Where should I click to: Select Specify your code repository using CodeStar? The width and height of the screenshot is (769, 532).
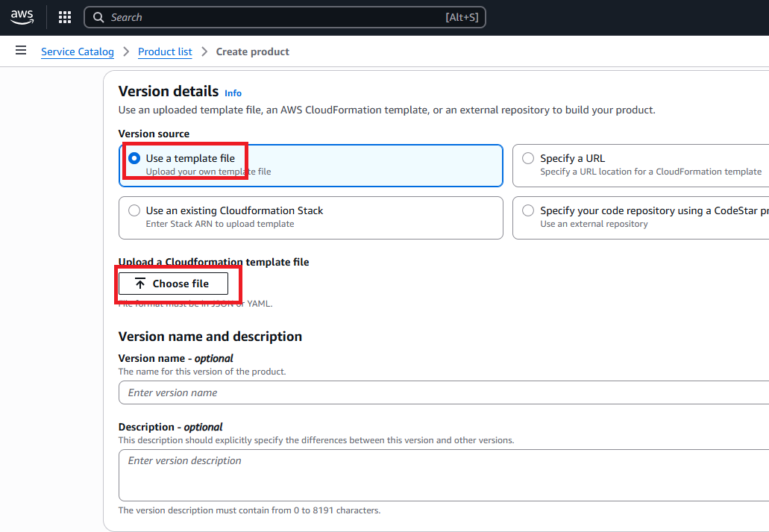[528, 210]
